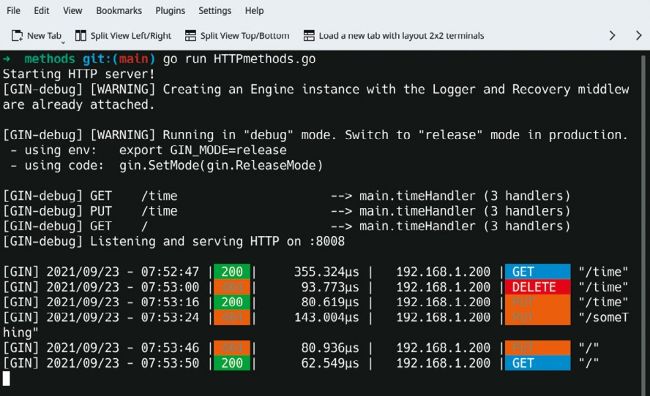This screenshot has width=650, height=396.
Task: Click the terminal cursor block
Action: (6, 378)
